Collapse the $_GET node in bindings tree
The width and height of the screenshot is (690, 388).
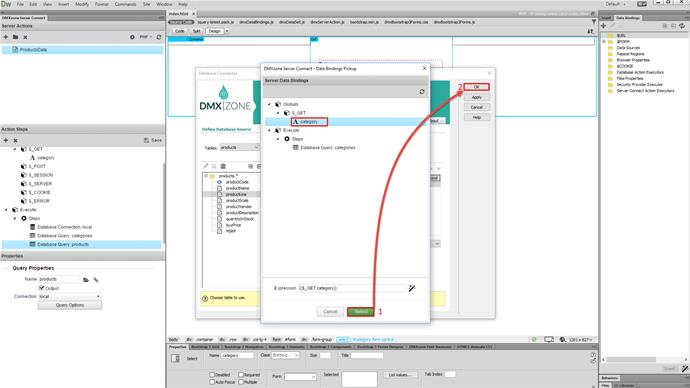click(278, 113)
